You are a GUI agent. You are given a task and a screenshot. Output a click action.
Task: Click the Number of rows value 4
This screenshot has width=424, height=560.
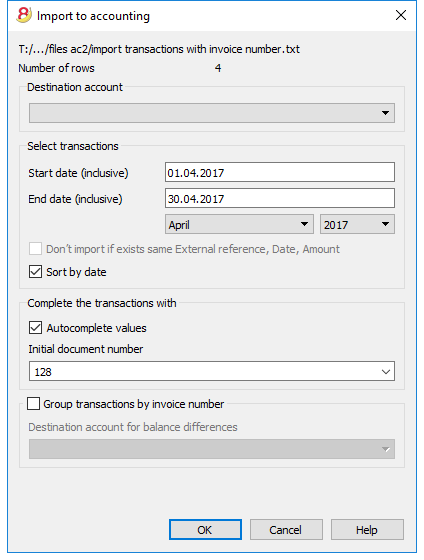(x=218, y=68)
